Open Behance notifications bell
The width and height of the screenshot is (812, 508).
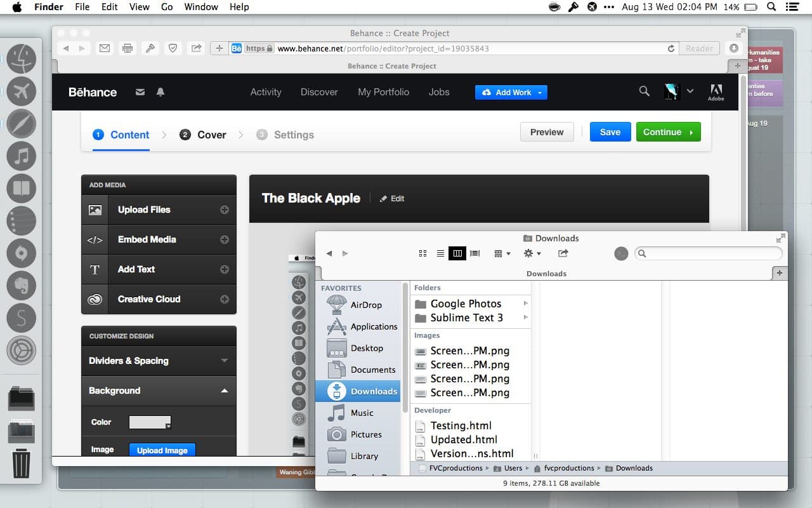(x=160, y=92)
